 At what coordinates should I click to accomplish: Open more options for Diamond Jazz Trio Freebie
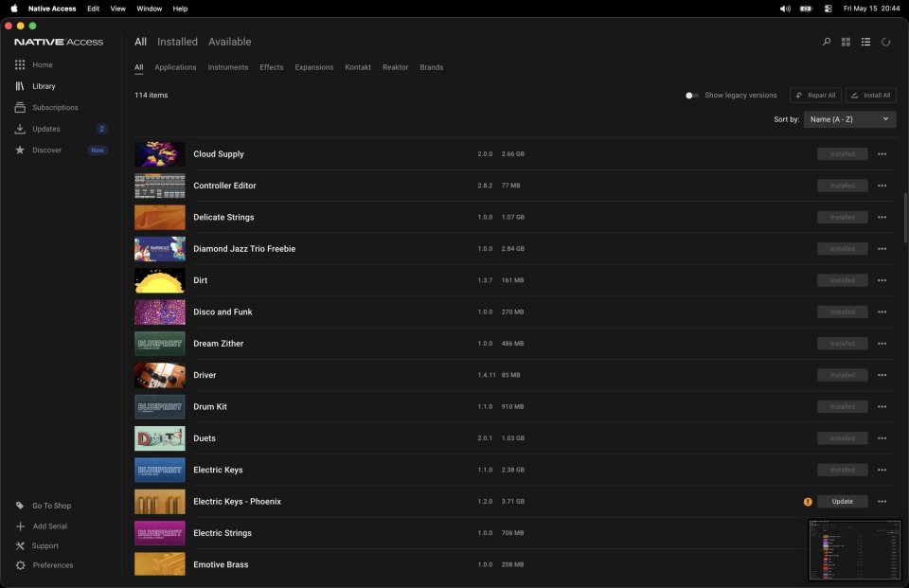pyautogui.click(x=882, y=249)
